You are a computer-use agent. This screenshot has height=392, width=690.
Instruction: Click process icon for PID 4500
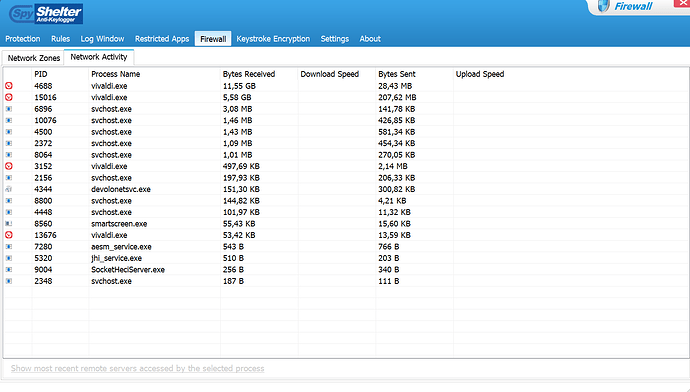(9, 132)
